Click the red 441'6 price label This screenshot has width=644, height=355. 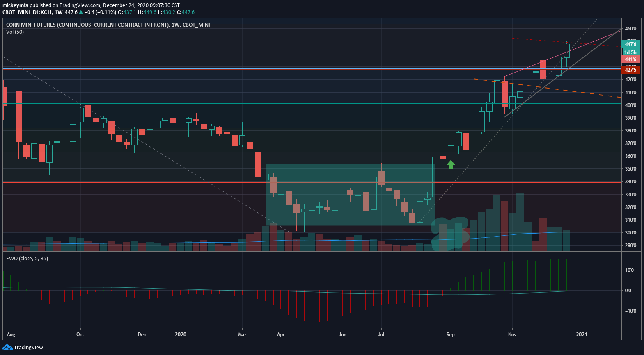630,59
